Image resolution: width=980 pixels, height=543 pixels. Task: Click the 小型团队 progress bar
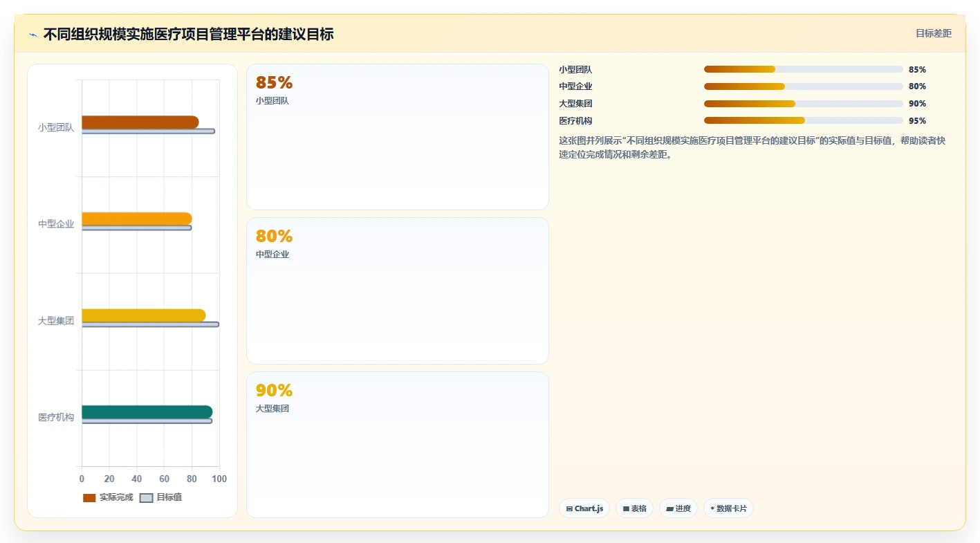point(803,69)
